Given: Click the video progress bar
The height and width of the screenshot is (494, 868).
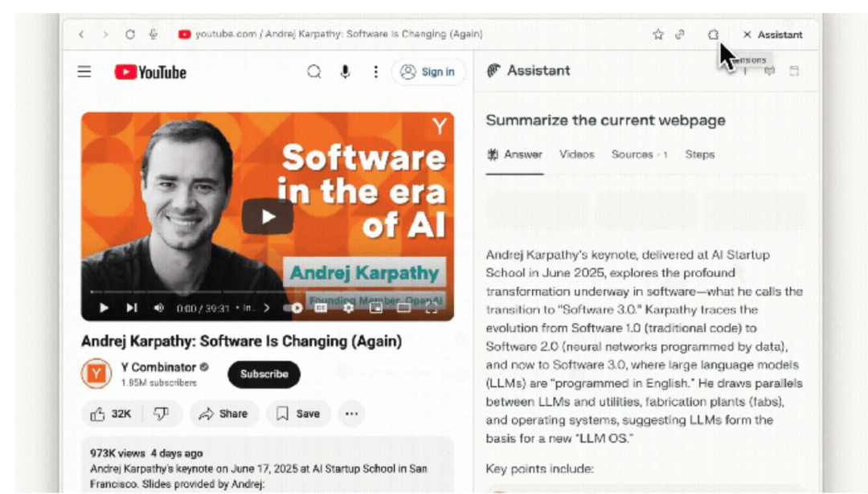Looking at the screenshot, I should pyautogui.click(x=268, y=292).
